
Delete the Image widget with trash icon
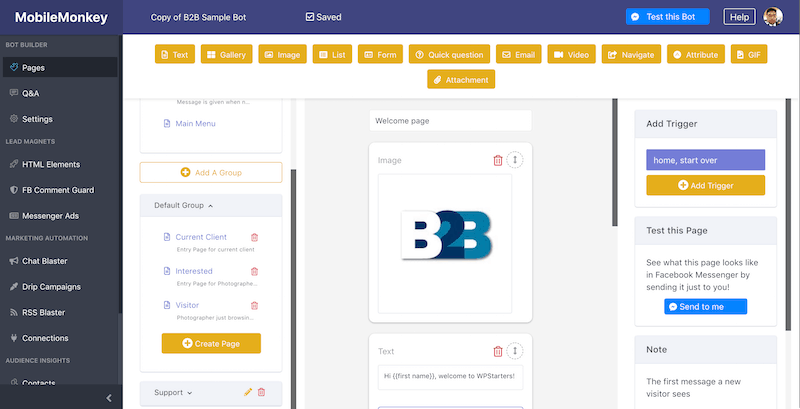(x=498, y=160)
